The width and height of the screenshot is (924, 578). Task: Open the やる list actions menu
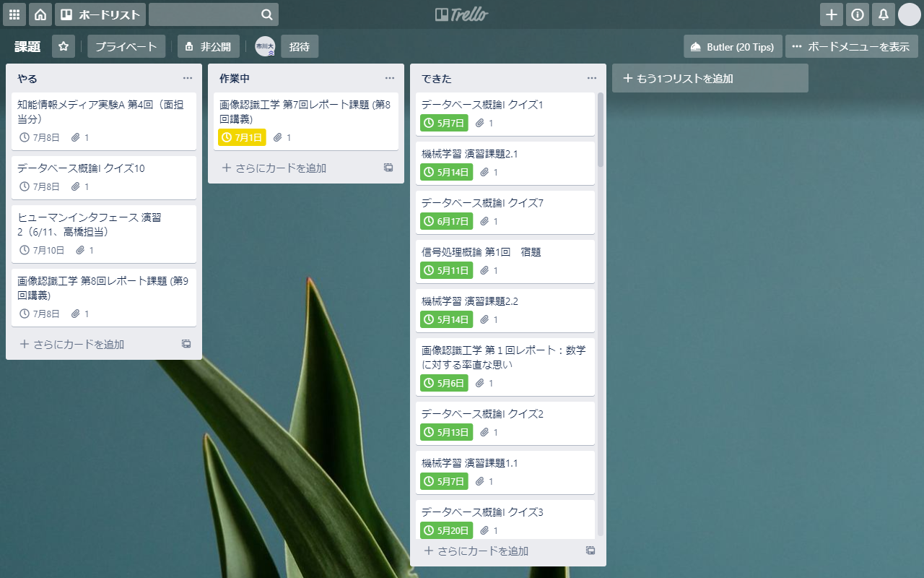(x=188, y=78)
